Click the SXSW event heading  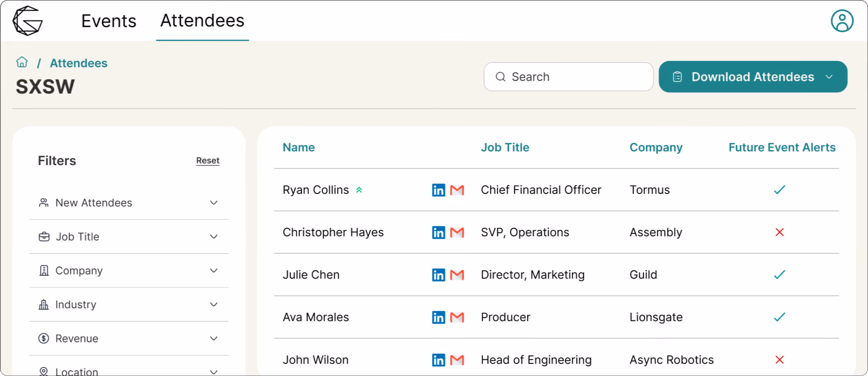pyautogui.click(x=45, y=87)
